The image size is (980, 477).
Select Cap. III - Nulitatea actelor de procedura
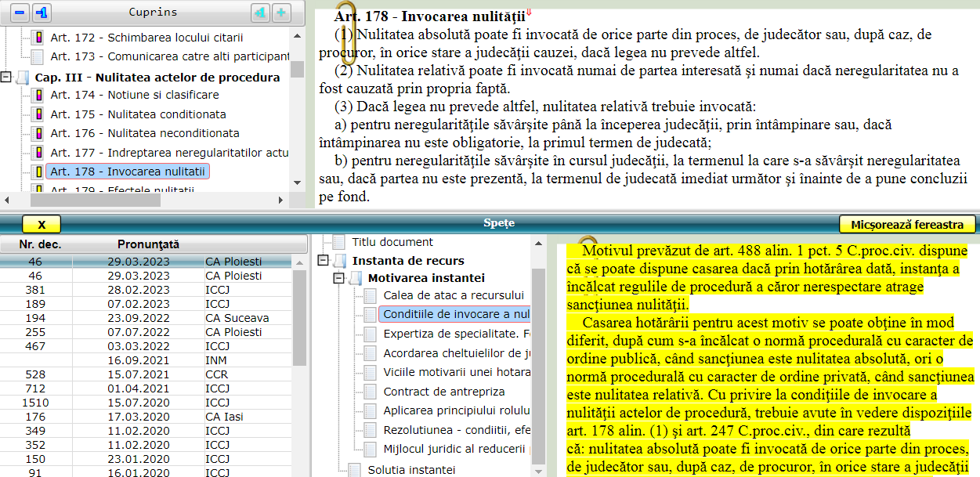coord(157,78)
